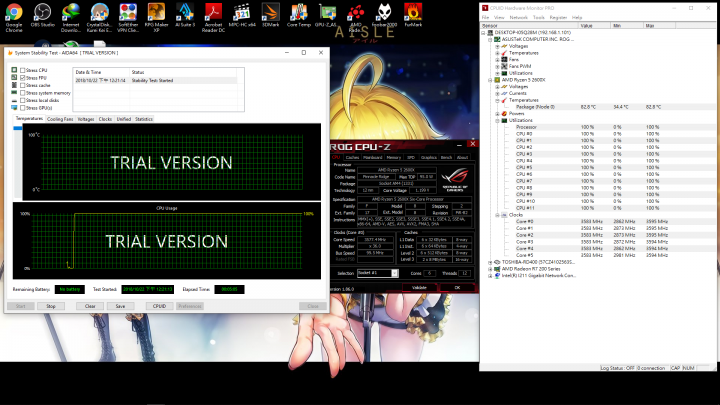Open foobar2000 desktop shortcut
Screen dimensions: 720x405
384,15
